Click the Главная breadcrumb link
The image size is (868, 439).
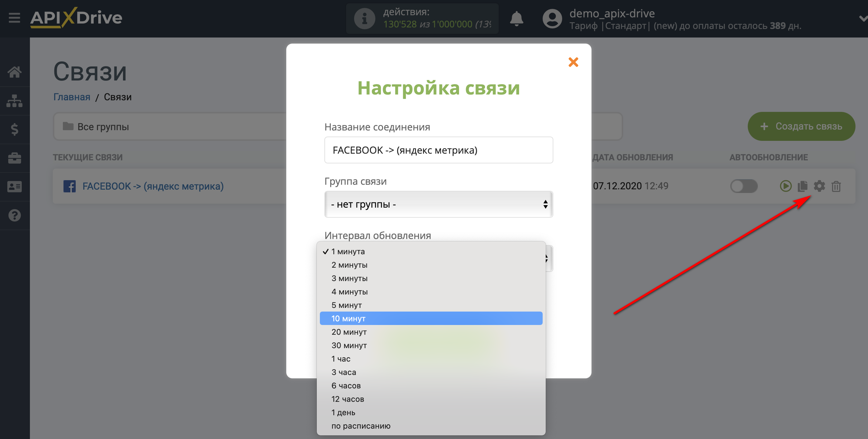point(72,97)
